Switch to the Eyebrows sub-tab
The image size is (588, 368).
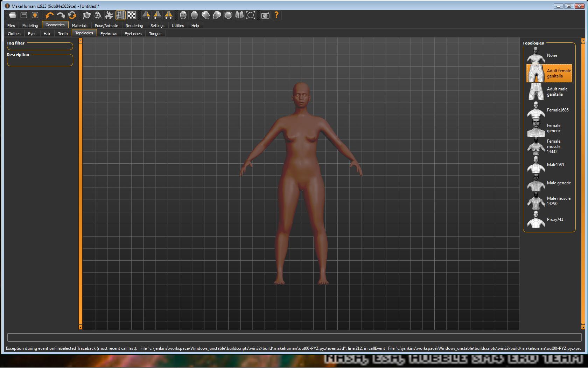point(109,34)
